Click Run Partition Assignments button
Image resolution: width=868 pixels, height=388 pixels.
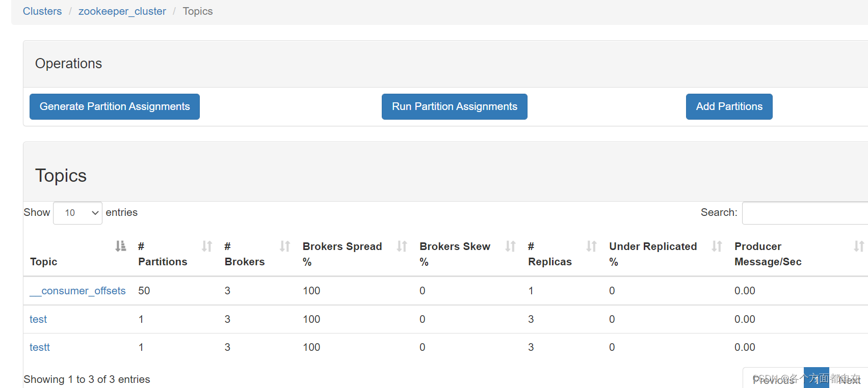[x=455, y=106]
